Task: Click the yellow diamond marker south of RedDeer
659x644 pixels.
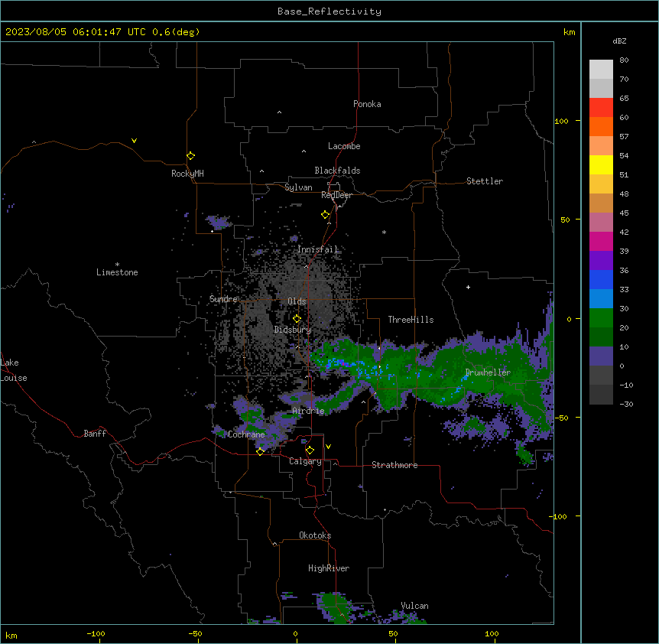Action: pyautogui.click(x=326, y=215)
